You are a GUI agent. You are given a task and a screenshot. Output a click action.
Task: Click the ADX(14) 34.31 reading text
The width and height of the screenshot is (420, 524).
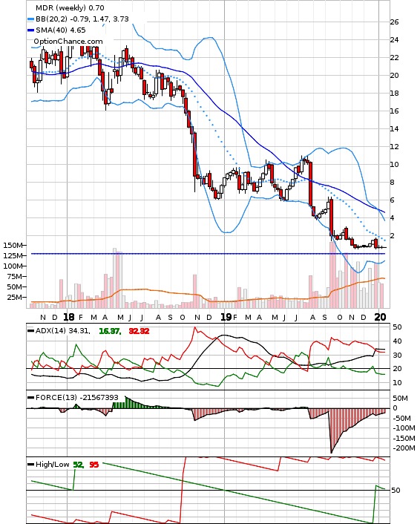(63, 331)
